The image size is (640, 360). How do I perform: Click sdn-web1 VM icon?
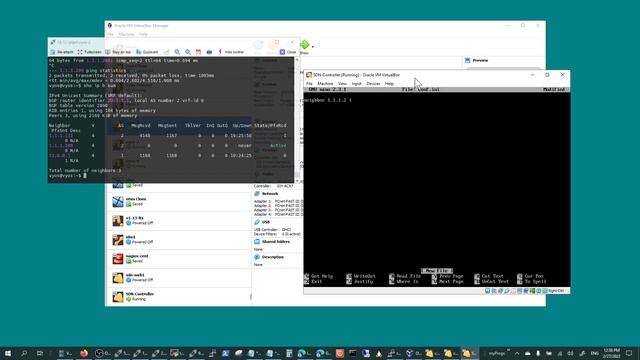pyautogui.click(x=118, y=278)
